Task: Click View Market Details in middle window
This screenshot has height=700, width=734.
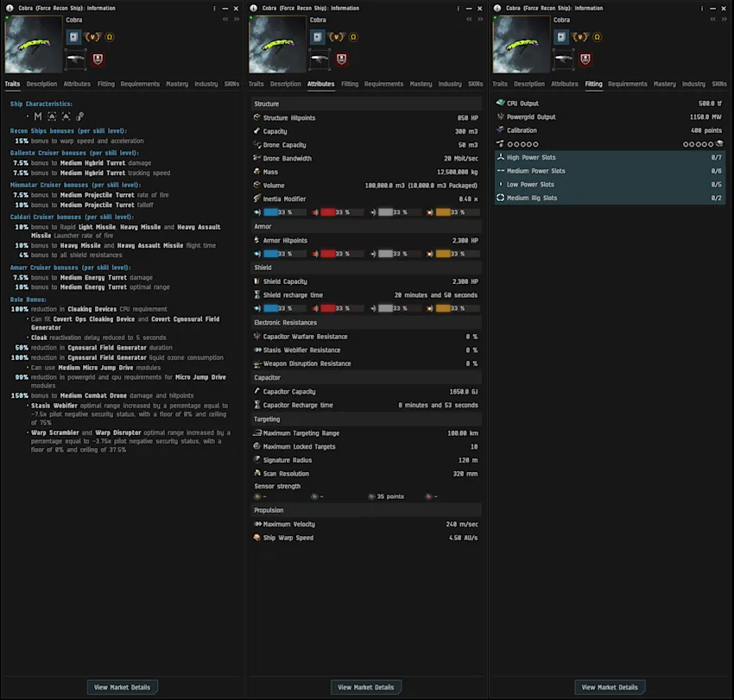Action: pyautogui.click(x=366, y=687)
